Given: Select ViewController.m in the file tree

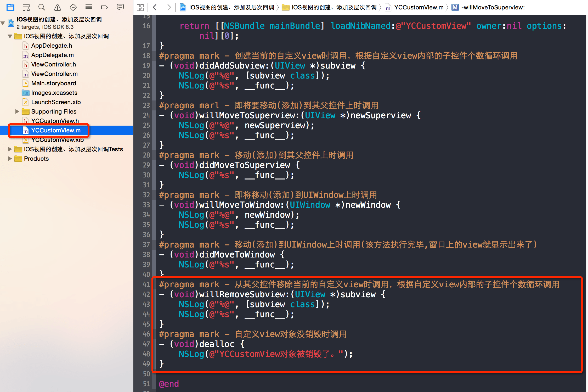Looking at the screenshot, I should (54, 74).
